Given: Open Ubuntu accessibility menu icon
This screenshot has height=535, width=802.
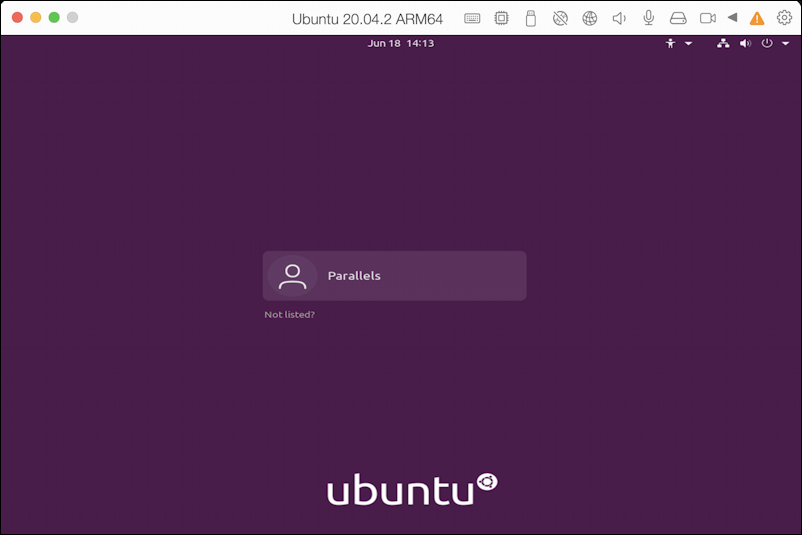Looking at the screenshot, I should [670, 43].
